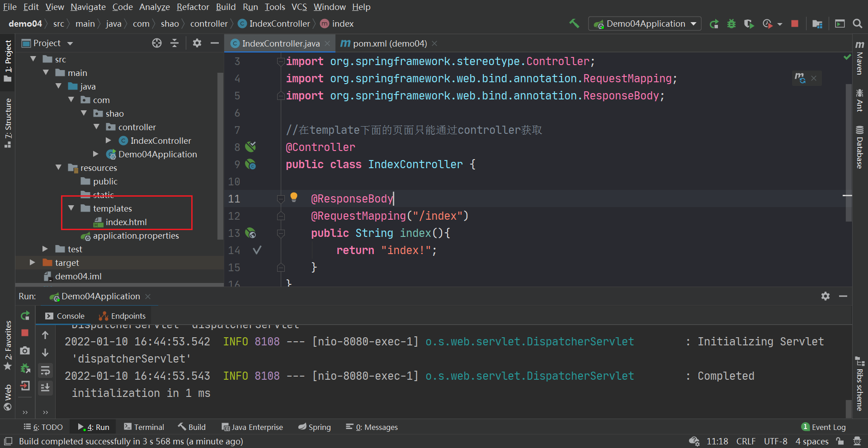Screen dimensions: 868x448
Task: Expand the target folder arrow
Action: point(32,262)
